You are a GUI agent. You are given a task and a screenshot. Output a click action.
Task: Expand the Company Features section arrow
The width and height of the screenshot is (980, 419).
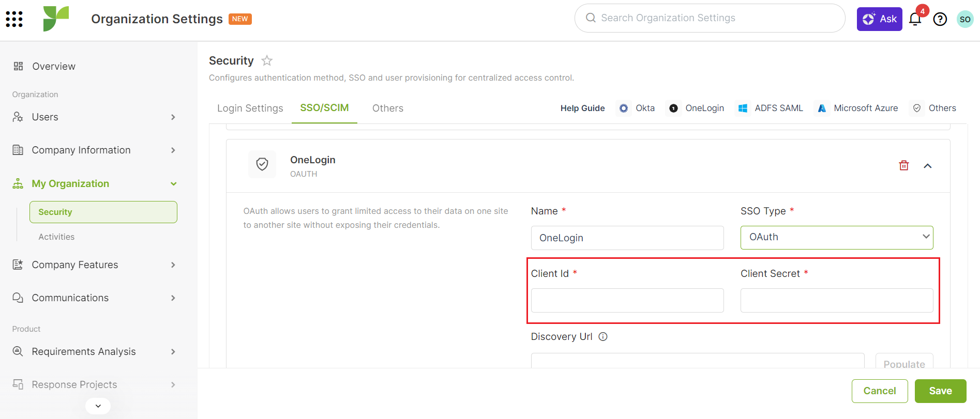(173, 265)
